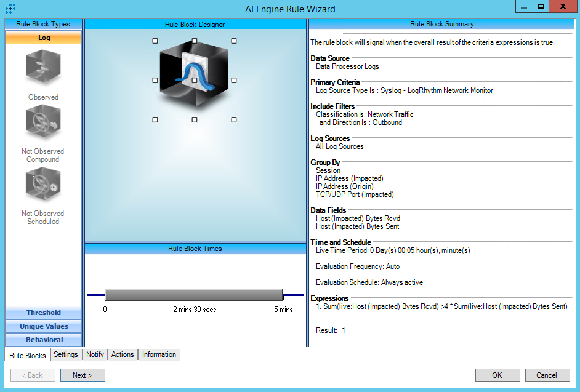The width and height of the screenshot is (580, 392).
Task: Select the Not Observed Compound block icon
Action: (x=43, y=123)
